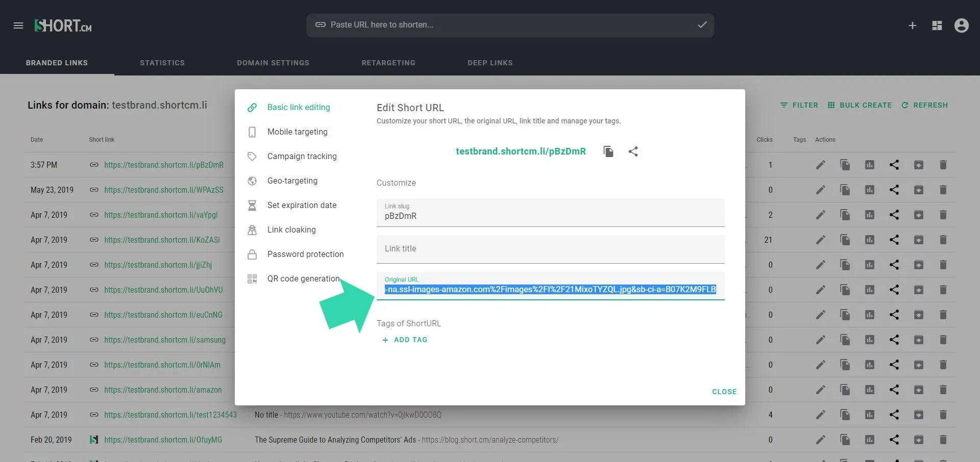Viewport: 980px width, 462px height.
Task: Copy icon in May 23, 2019 row
Action: coord(845,190)
